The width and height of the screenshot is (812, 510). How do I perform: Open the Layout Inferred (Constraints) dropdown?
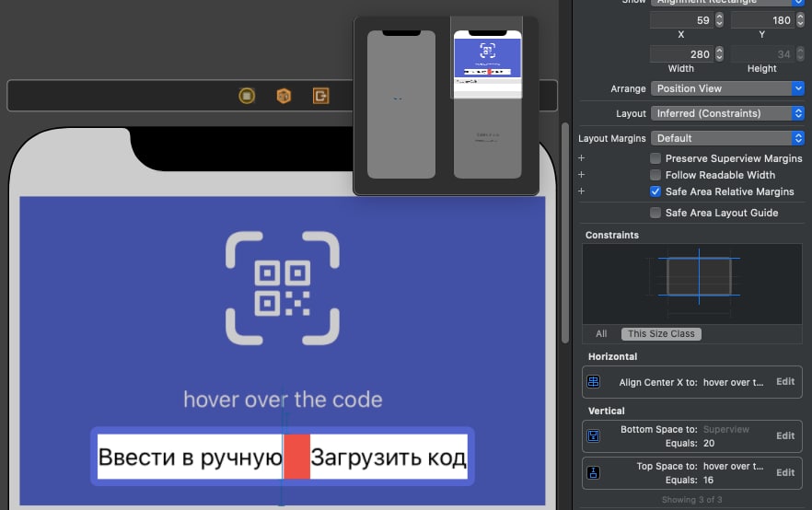(727, 113)
